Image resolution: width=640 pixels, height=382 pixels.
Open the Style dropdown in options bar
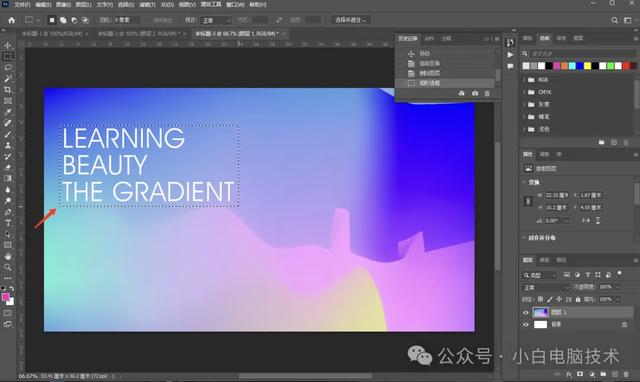(216, 20)
